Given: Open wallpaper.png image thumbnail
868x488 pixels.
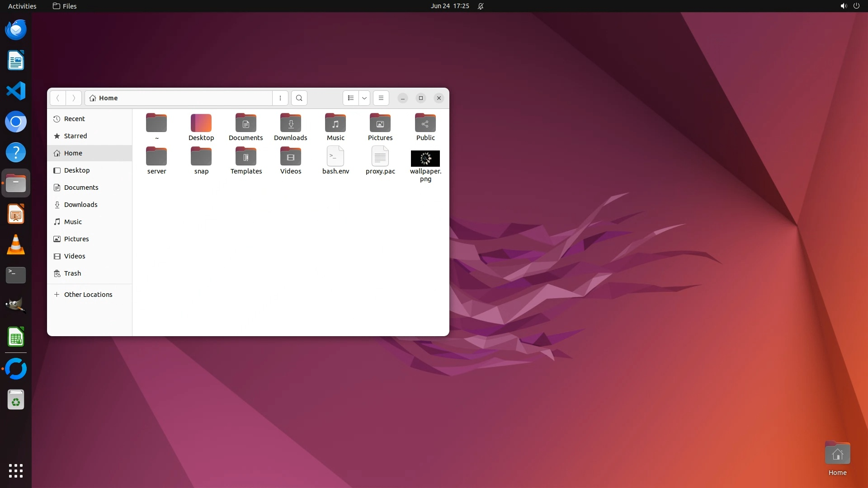Looking at the screenshot, I should 425,159.
